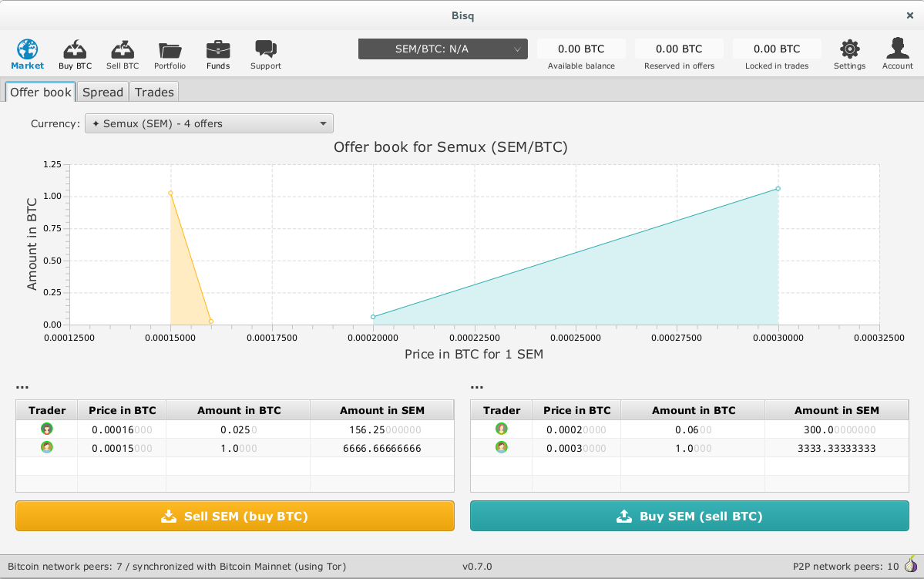Click the Locked in trades value
This screenshot has height=579, width=924.
coord(777,49)
